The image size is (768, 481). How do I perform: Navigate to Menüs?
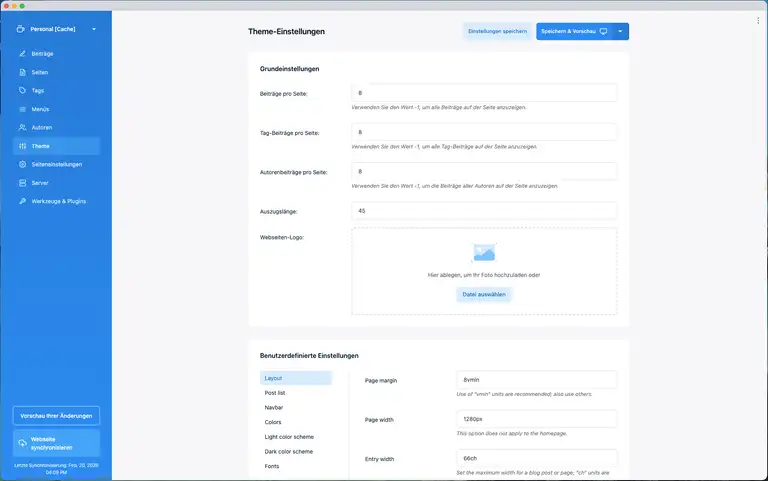point(56,109)
